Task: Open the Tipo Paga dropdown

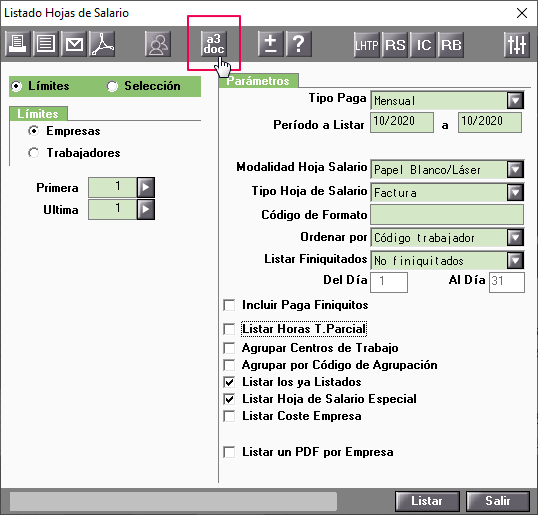Action: tap(515, 101)
